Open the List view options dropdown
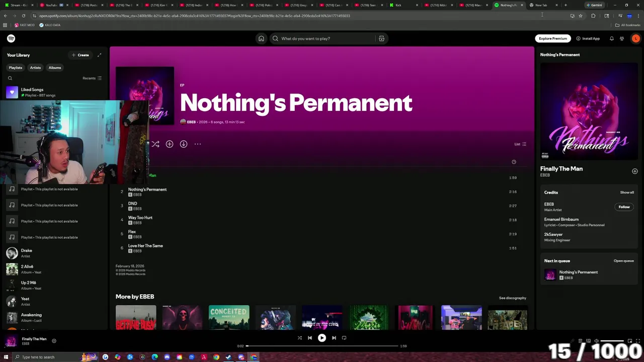The image size is (644, 362). pyautogui.click(x=520, y=144)
